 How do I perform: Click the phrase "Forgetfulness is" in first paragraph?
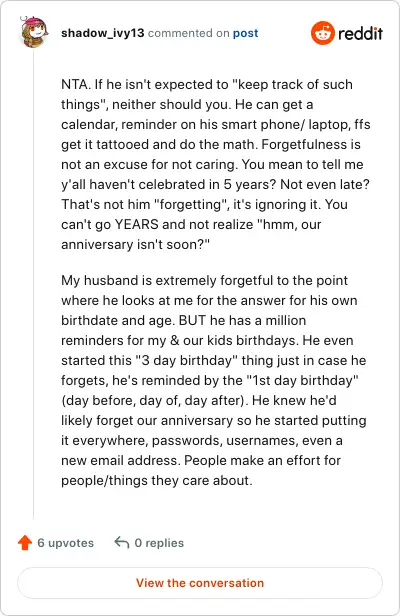311,145
